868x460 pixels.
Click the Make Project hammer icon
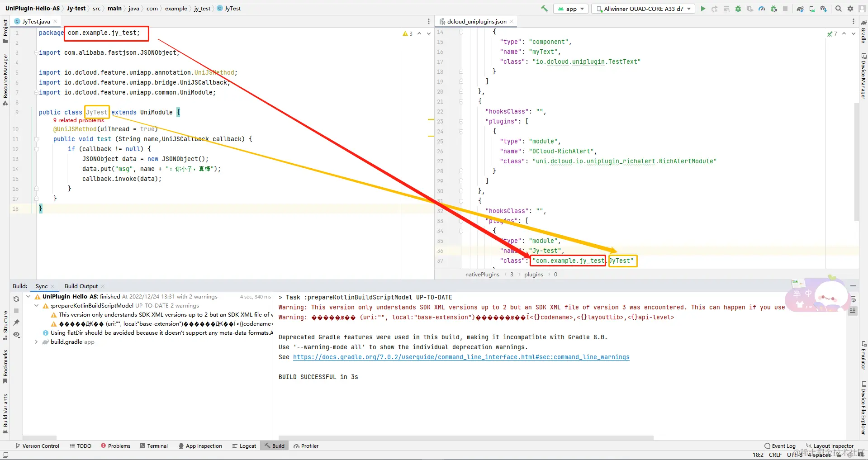(544, 9)
